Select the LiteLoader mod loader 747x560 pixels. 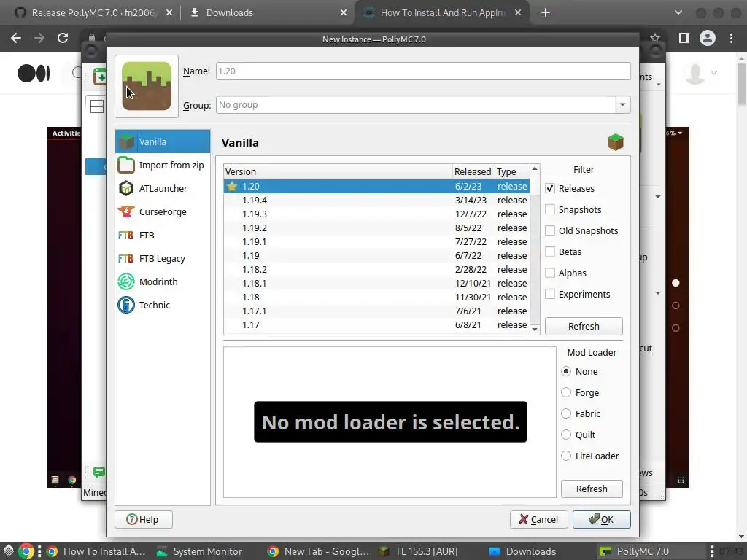(x=566, y=456)
